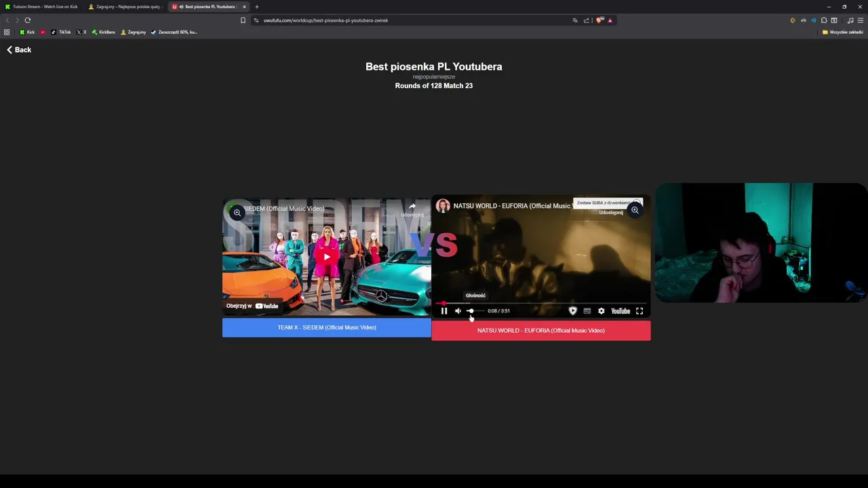Open the translate page icon

[575, 20]
